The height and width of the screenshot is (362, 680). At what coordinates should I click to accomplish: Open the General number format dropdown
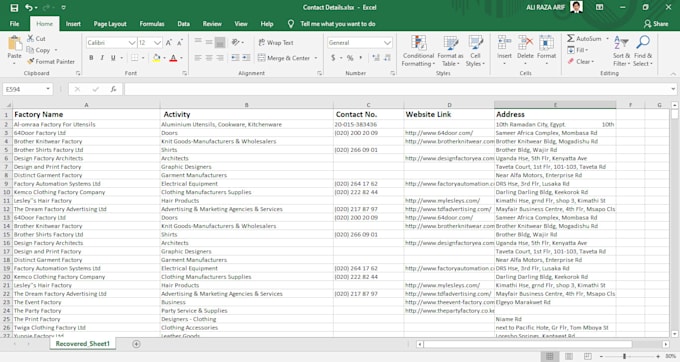pos(387,42)
